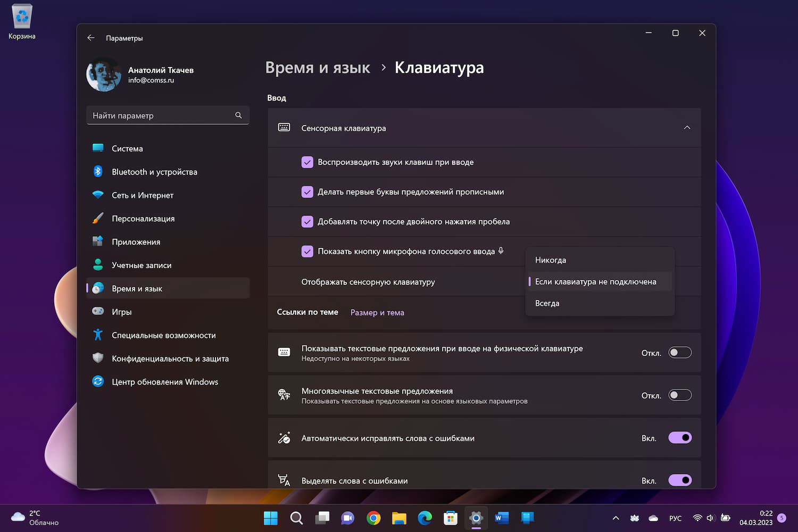Turn off Выделять слова с ошибками switch
Image resolution: width=798 pixels, height=532 pixels.
pos(680,480)
